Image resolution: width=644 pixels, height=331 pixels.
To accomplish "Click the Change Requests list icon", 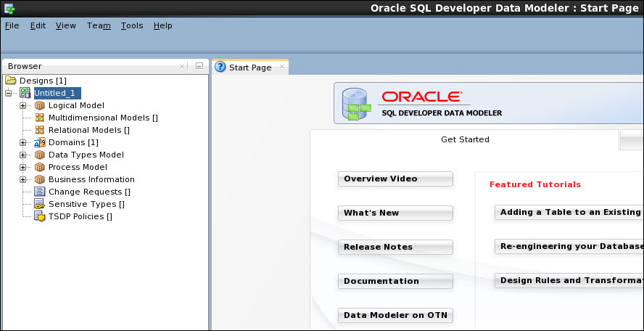I will point(40,192).
